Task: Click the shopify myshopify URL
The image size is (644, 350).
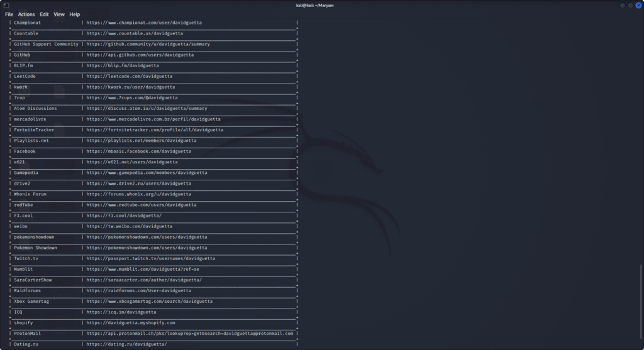Action: [x=131, y=322]
